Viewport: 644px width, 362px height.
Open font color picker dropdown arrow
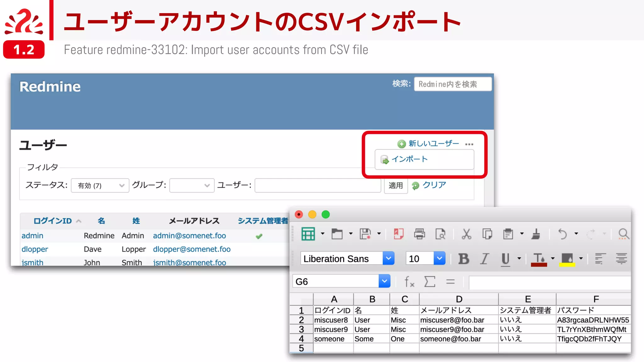click(x=552, y=259)
